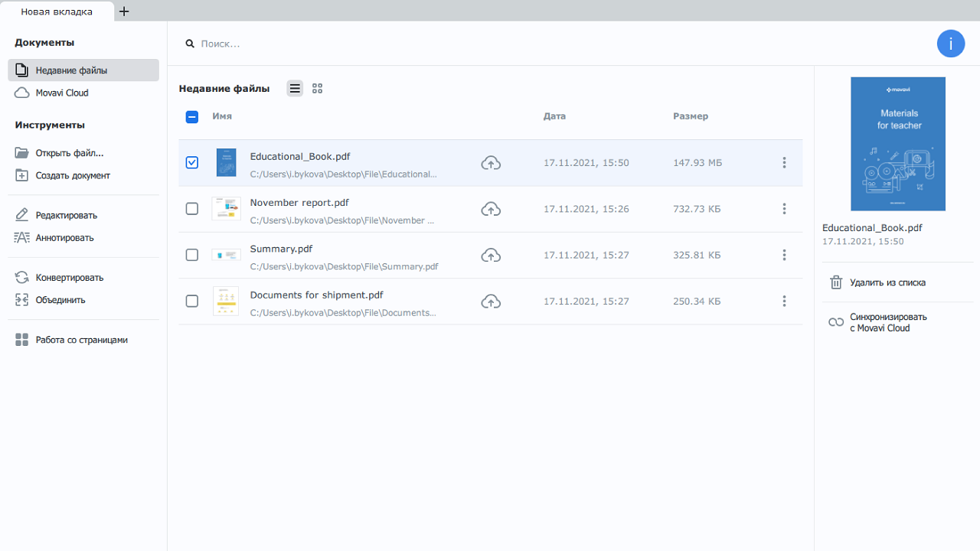Open more options for November report.pdf

(x=784, y=208)
